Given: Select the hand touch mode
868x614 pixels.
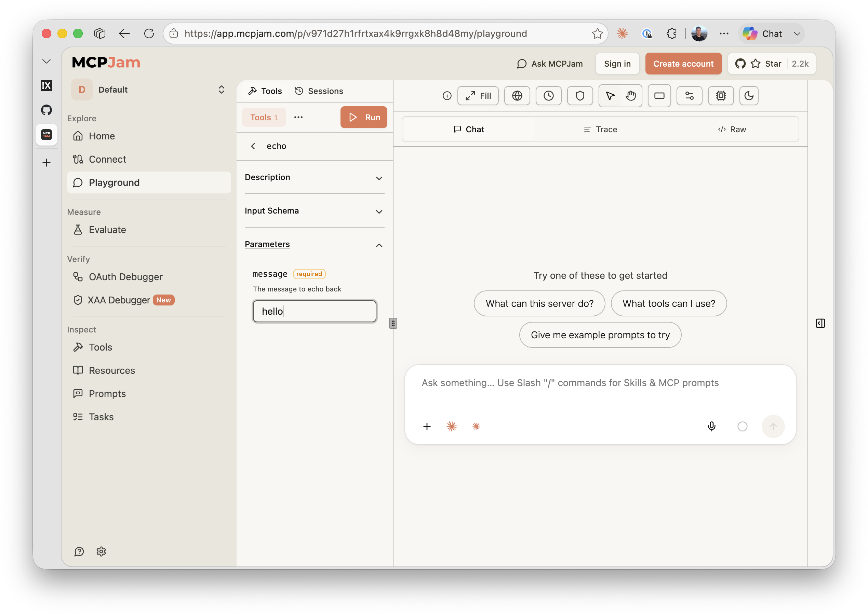Looking at the screenshot, I should [630, 96].
